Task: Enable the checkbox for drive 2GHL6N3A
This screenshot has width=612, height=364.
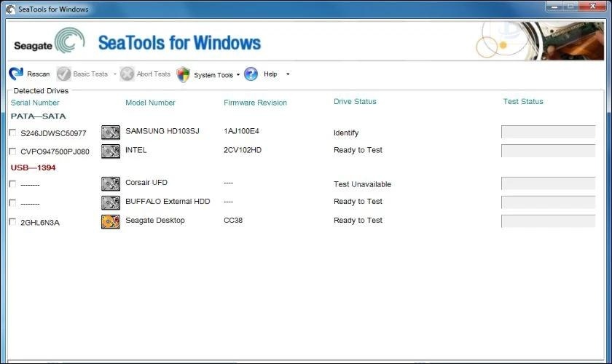Action: (x=12, y=221)
